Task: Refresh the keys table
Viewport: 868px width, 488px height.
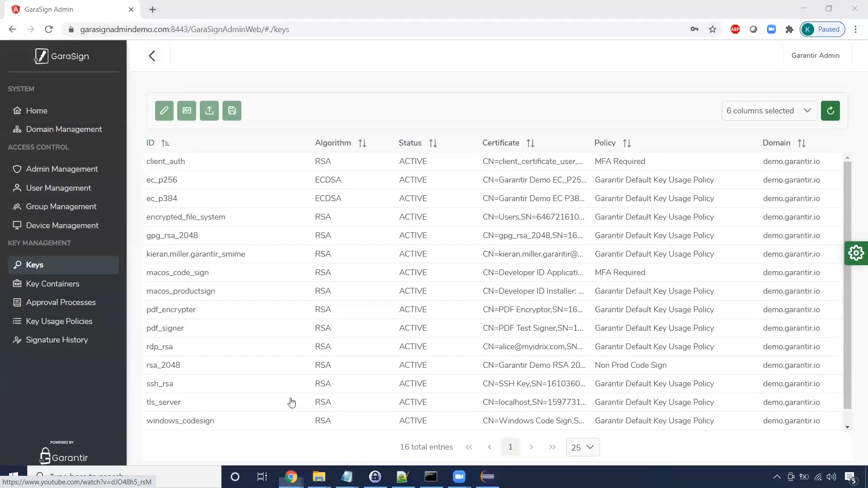Action: pos(830,111)
